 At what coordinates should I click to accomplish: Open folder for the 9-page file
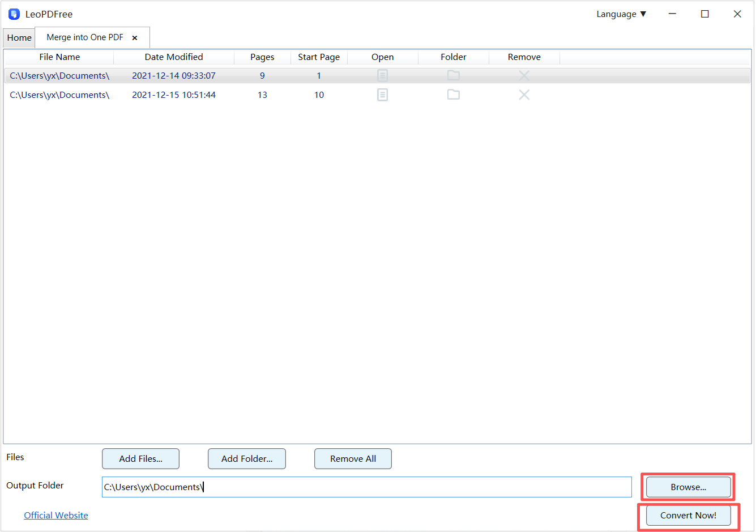tap(454, 75)
